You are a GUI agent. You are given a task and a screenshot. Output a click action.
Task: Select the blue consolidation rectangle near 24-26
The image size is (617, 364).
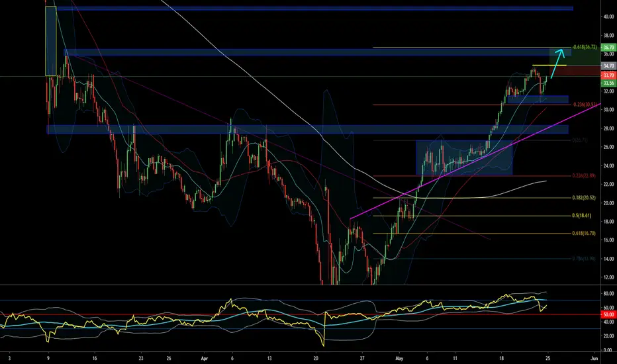(x=464, y=158)
